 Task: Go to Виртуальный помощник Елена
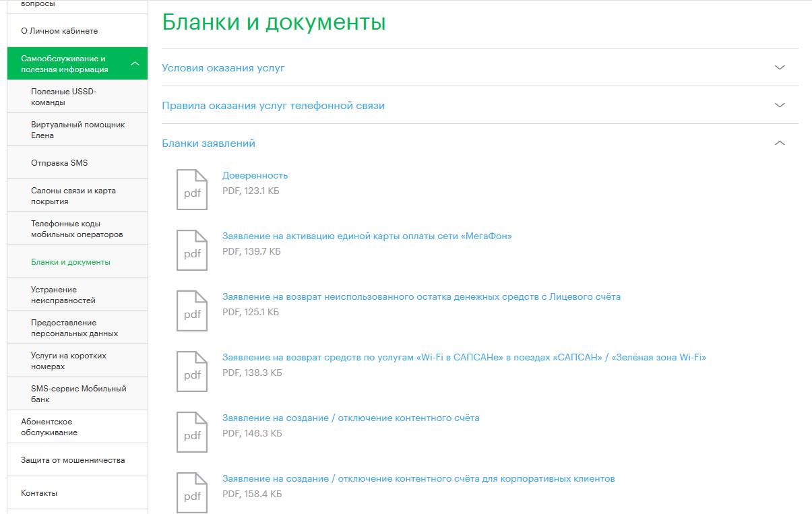77,130
